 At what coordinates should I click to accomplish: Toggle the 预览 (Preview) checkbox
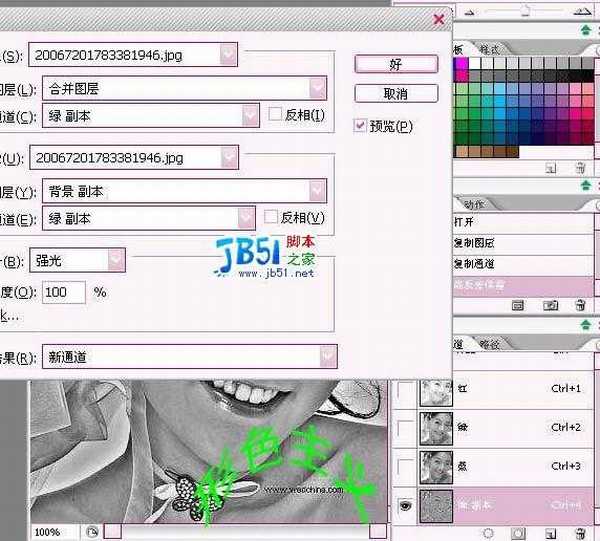tap(361, 126)
